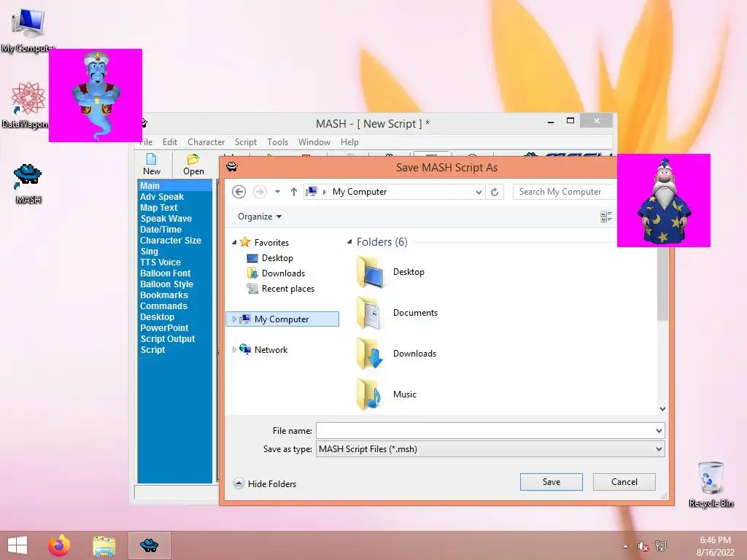Select Speak Wave in the sidebar
Screen dimensions: 747x560
(166, 219)
